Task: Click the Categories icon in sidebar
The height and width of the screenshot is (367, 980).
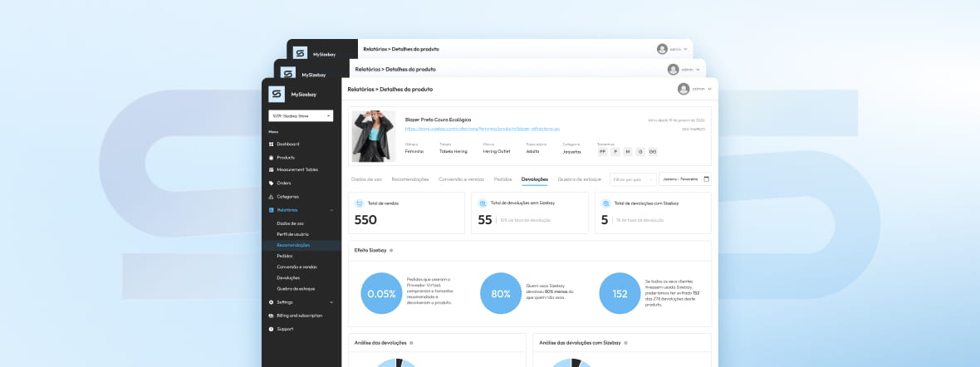Action: click(x=272, y=196)
